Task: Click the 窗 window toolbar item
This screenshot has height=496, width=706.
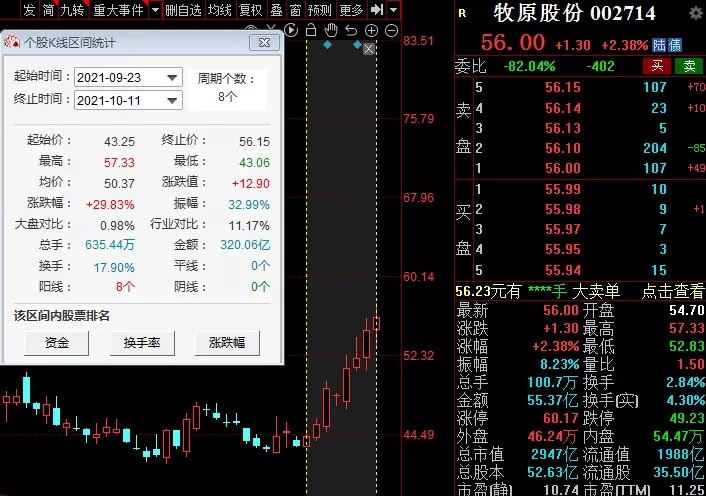Action: pyautogui.click(x=295, y=9)
